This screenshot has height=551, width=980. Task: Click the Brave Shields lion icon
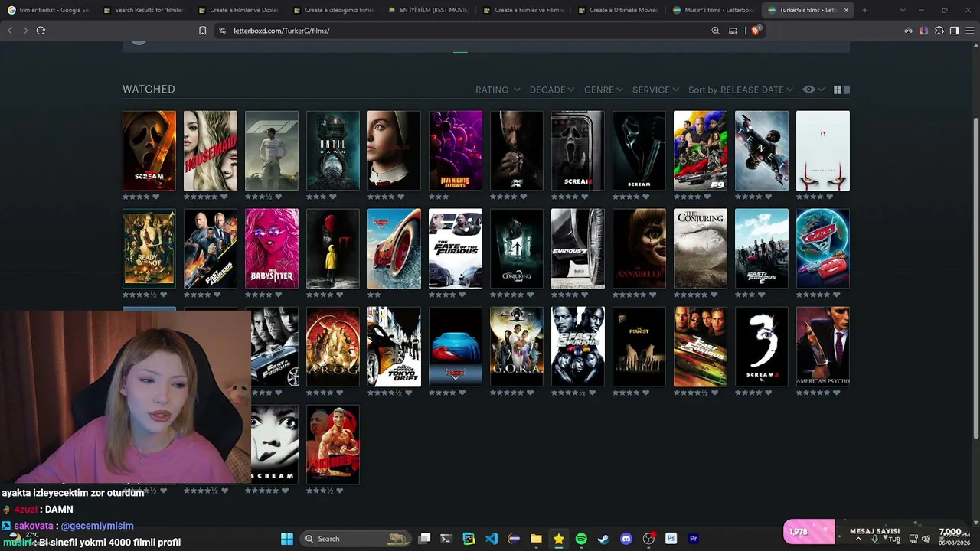pyautogui.click(x=756, y=31)
